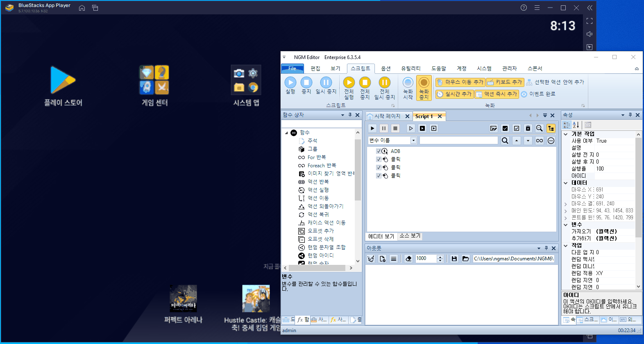Collapse the 기본 작업 property group
The width and height of the screenshot is (644, 344).
(566, 134)
